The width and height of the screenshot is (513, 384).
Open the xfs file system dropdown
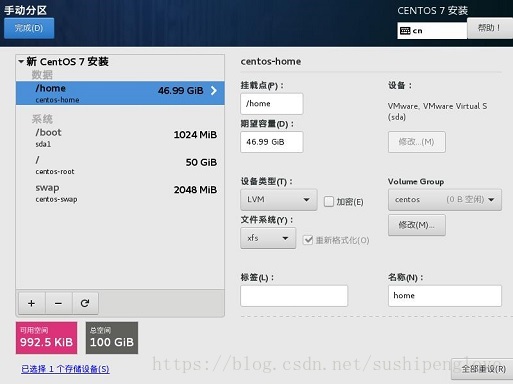[268, 238]
